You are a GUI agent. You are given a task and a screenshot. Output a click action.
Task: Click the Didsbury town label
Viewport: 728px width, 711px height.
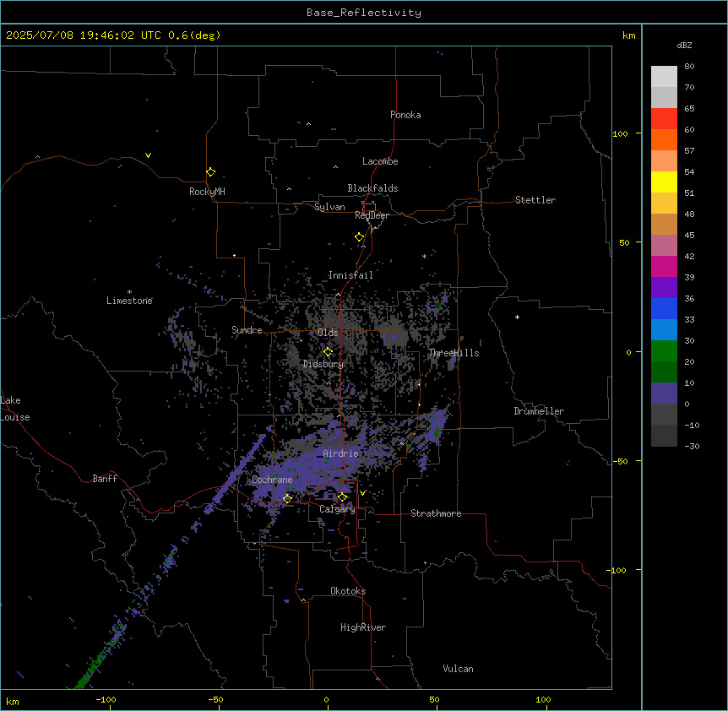(x=323, y=364)
